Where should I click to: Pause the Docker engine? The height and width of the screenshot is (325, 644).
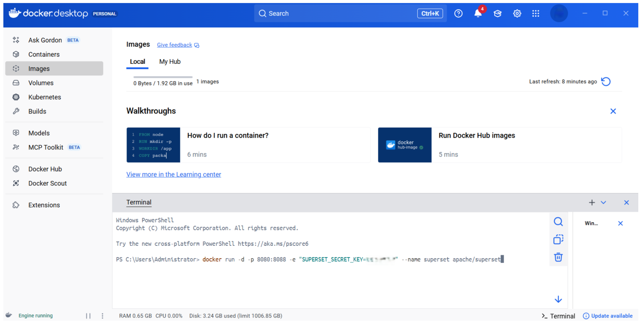(x=88, y=316)
